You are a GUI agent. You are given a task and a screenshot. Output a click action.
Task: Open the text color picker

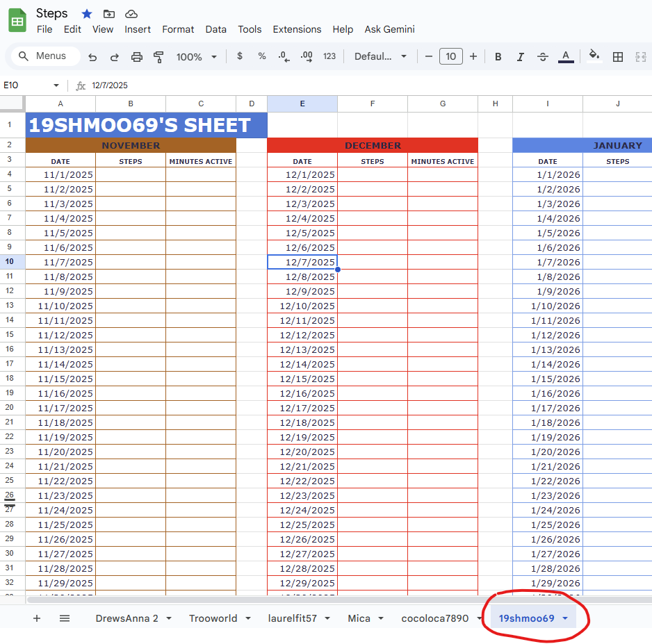coord(566,57)
